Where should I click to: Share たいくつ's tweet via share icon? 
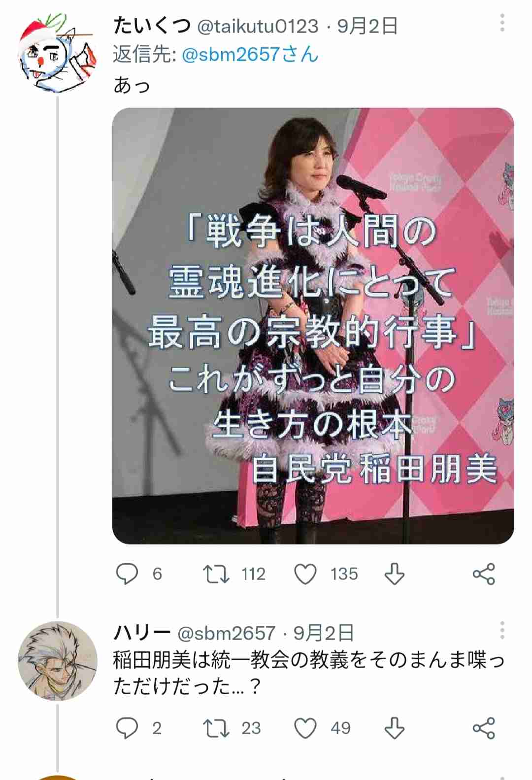484,574
